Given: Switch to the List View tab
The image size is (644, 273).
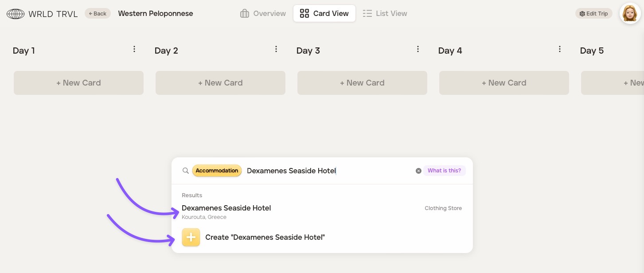Looking at the screenshot, I should click(x=385, y=14).
